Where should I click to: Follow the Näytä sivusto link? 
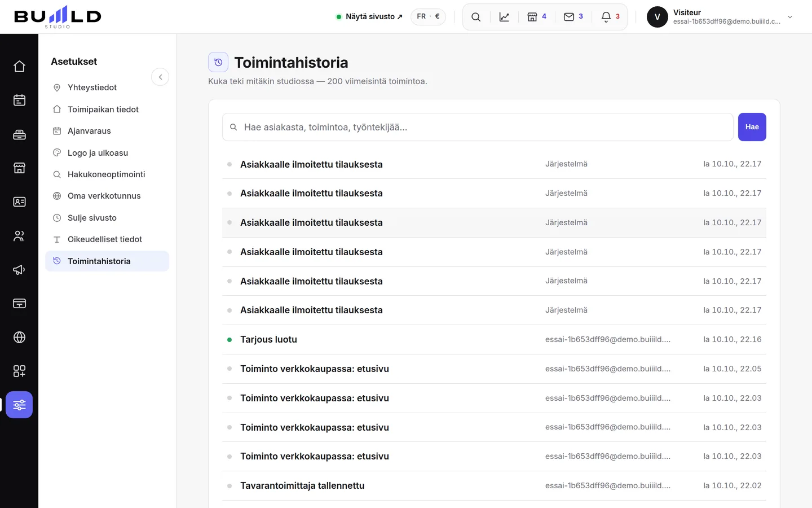point(369,17)
